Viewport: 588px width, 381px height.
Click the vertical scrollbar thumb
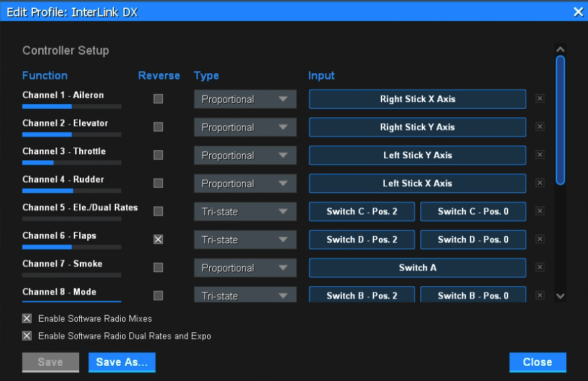pos(560,120)
